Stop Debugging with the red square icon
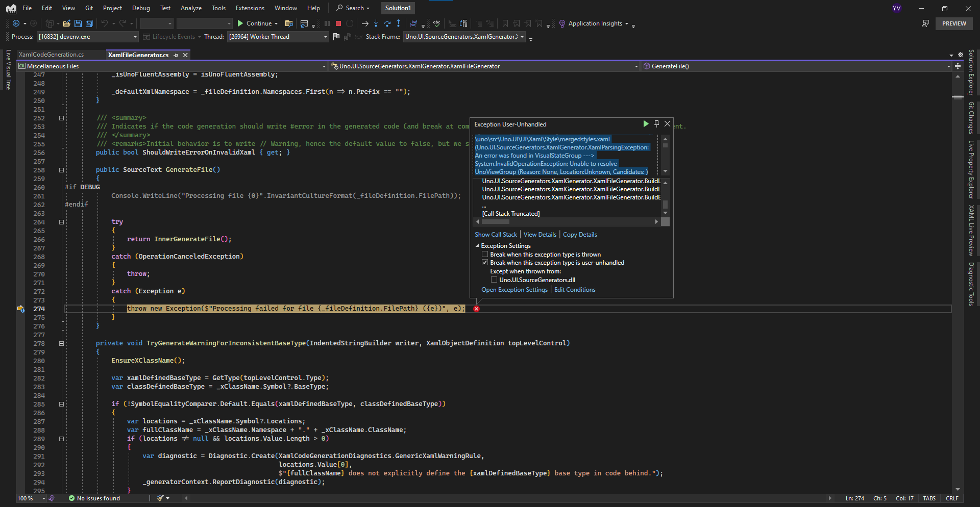980x507 pixels. (338, 23)
